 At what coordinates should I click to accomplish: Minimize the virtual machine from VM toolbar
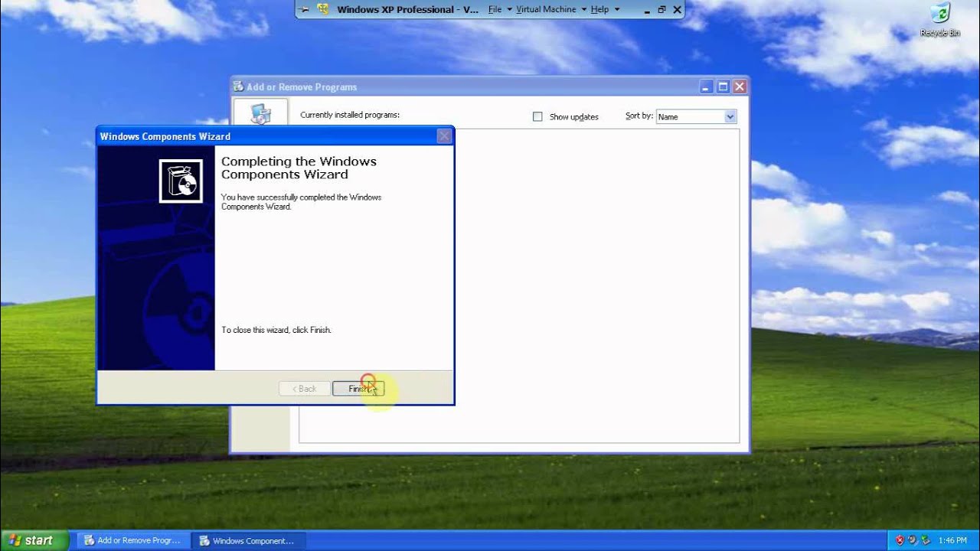pos(646,10)
